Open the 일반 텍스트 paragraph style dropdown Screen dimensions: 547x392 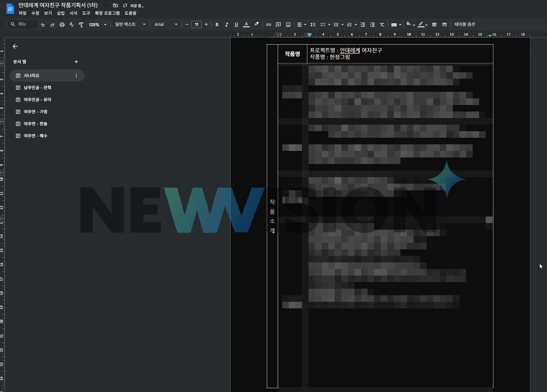pos(130,25)
